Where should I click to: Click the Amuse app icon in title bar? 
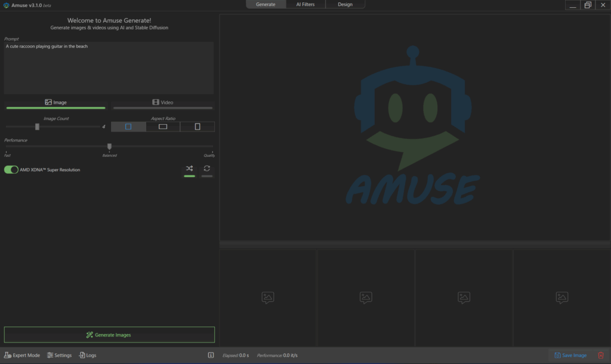pos(6,5)
